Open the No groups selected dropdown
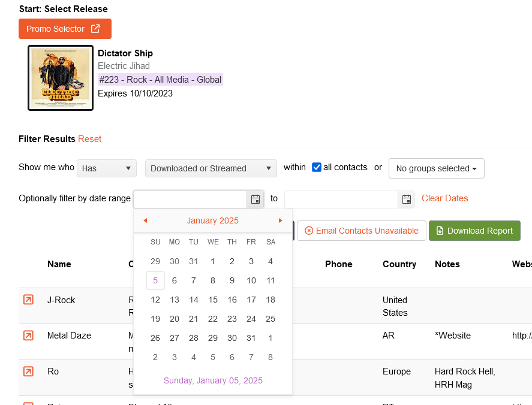 (x=436, y=168)
